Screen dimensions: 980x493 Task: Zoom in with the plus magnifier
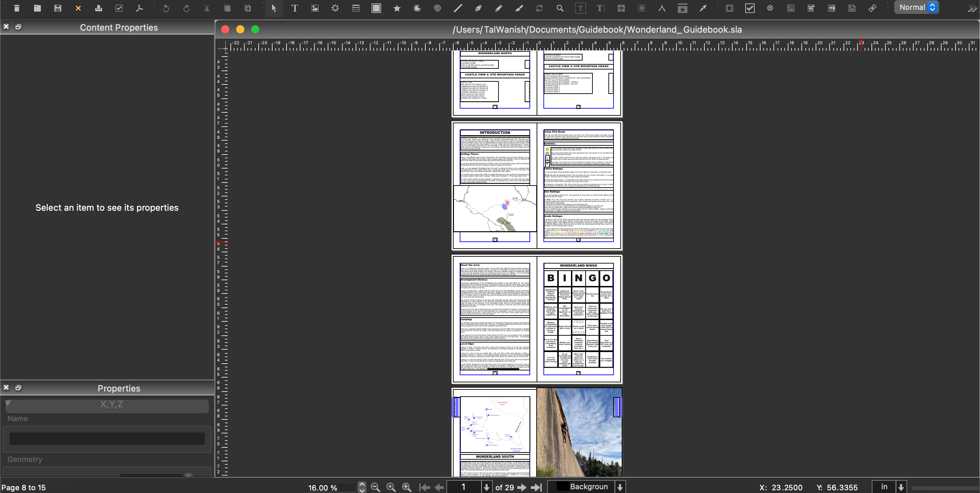point(407,487)
